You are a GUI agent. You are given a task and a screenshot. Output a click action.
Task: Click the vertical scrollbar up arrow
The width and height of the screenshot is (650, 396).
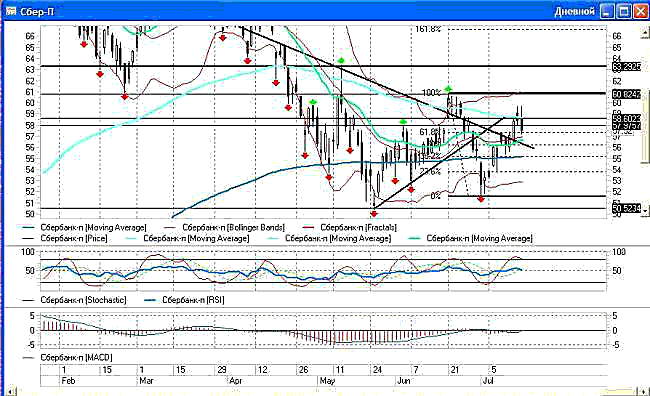coord(645,32)
